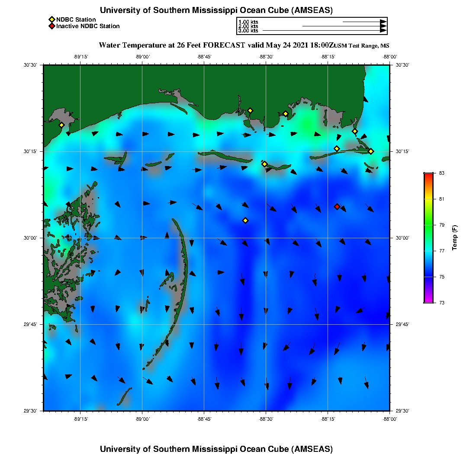Select the easternmost yellow station marker
Viewport: 476px width, 454px height.
pos(371,151)
